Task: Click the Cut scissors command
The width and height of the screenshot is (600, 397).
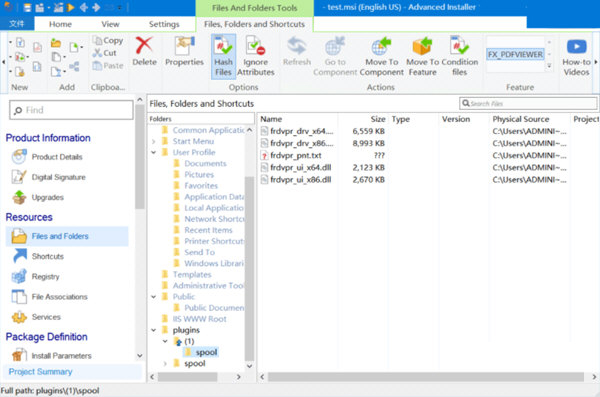Action: tap(104, 53)
